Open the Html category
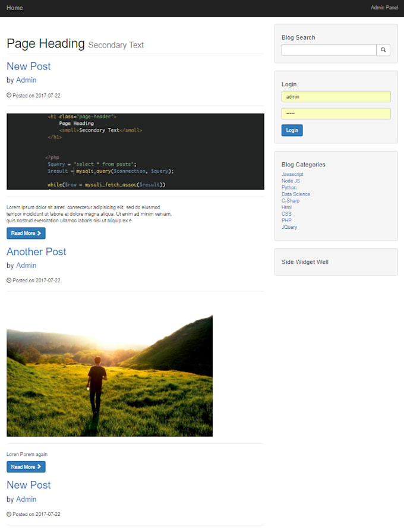Image resolution: width=404 pixels, height=532 pixels. (x=286, y=207)
